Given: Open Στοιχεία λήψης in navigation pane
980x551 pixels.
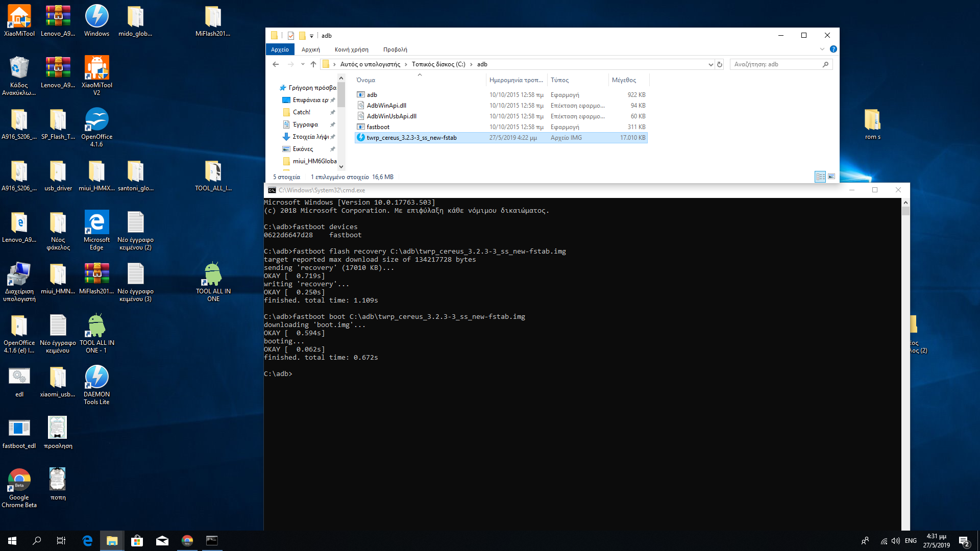Looking at the screenshot, I should click(x=310, y=137).
